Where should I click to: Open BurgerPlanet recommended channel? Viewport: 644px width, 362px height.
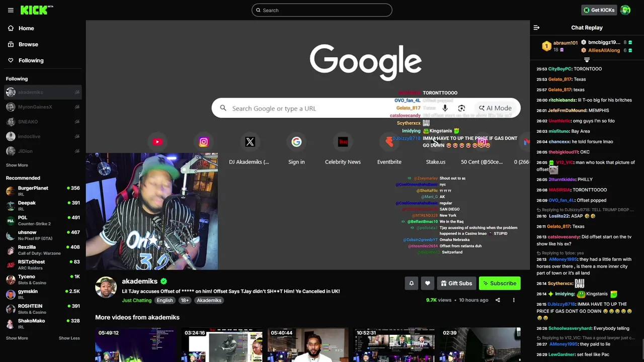coord(43,191)
